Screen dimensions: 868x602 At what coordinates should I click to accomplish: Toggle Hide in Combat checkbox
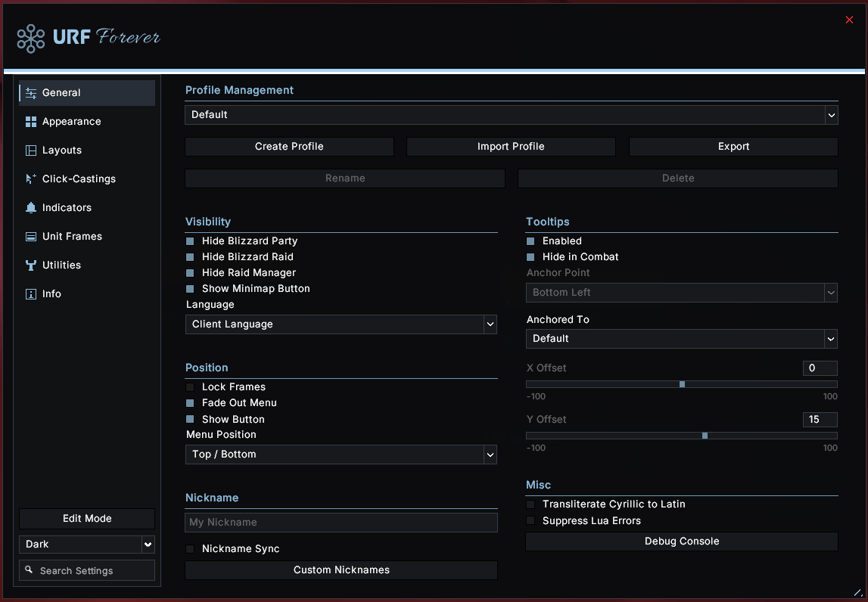(x=530, y=257)
